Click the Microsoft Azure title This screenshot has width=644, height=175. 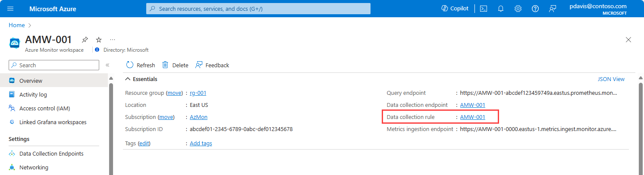pos(53,9)
